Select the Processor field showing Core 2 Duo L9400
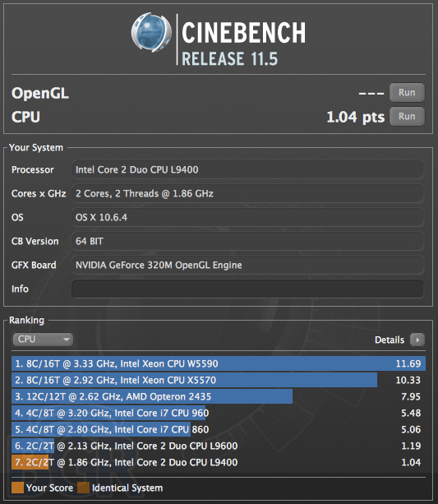Image resolution: width=438 pixels, height=504 pixels. (247, 169)
